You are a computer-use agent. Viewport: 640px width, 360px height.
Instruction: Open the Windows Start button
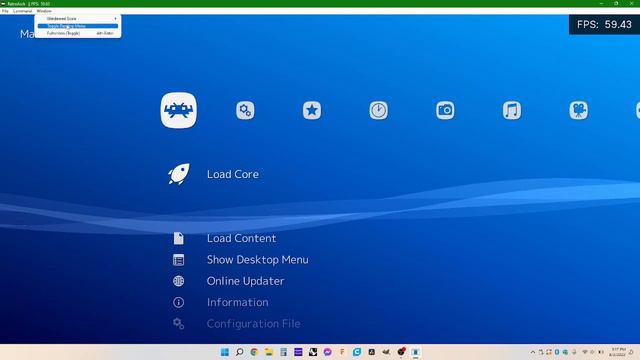coord(224,352)
